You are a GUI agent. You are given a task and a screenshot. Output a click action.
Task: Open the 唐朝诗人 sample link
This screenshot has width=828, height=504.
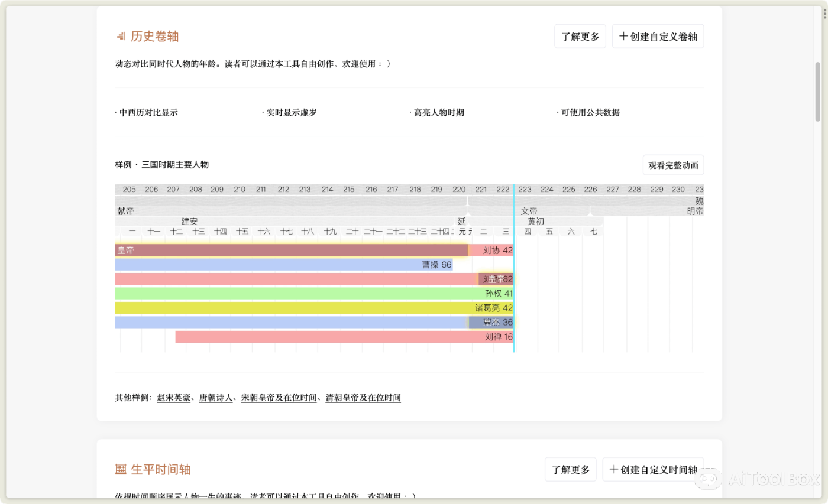coord(215,398)
